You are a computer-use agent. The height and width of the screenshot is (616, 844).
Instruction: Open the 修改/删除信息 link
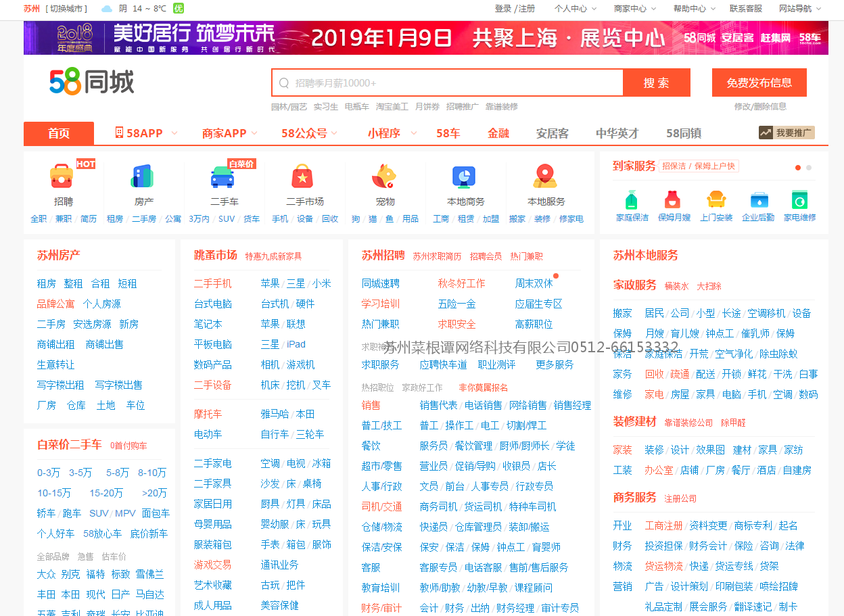pyautogui.click(x=760, y=107)
